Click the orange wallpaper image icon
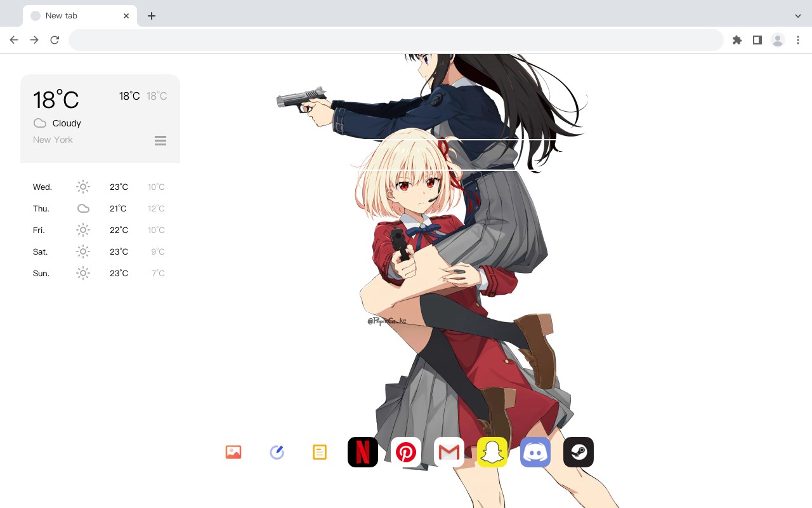 (x=233, y=452)
